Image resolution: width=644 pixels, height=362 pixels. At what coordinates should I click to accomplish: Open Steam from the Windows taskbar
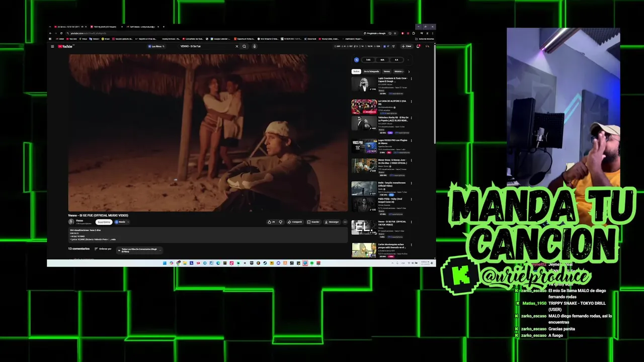click(x=265, y=263)
